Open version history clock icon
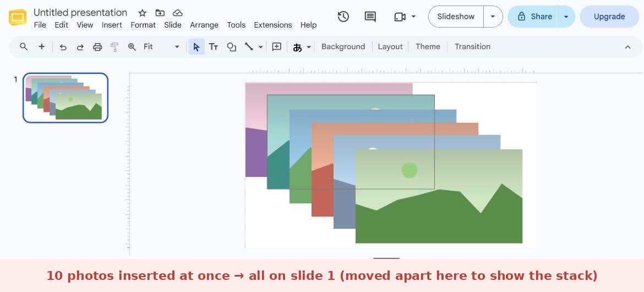Screen dimensions: 644x292 coord(343,17)
